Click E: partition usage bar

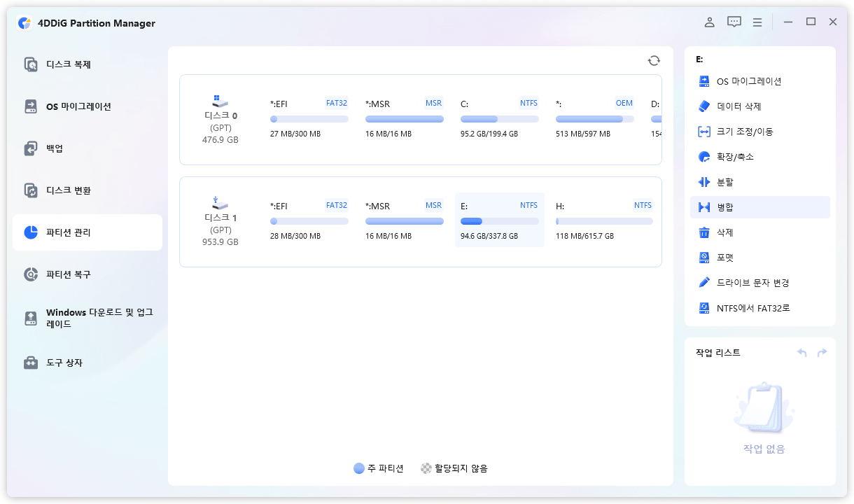tap(499, 221)
